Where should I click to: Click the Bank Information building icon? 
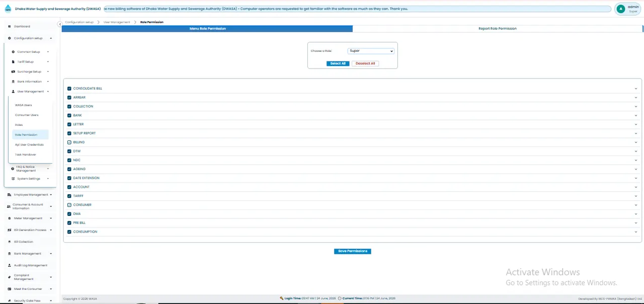pos(13,82)
